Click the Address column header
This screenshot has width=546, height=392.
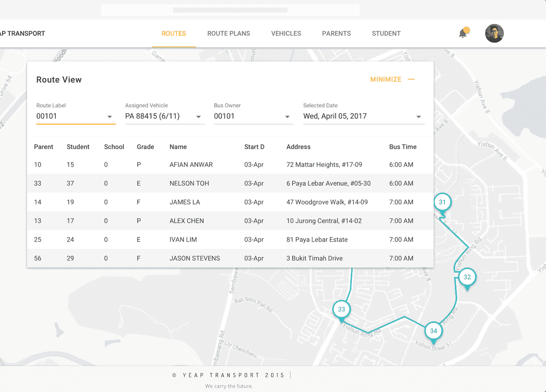pyautogui.click(x=298, y=147)
